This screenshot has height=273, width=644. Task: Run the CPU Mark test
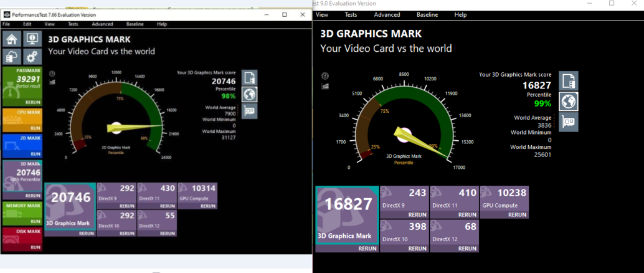36,128
